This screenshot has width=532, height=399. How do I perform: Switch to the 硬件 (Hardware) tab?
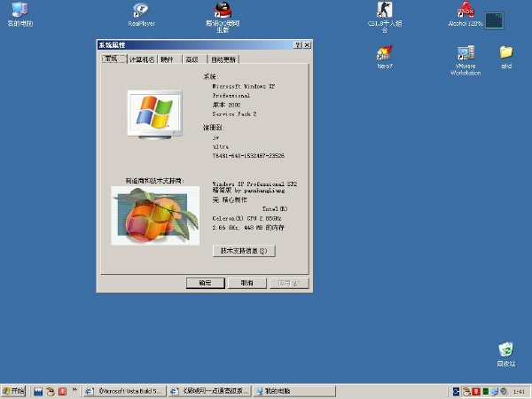168,59
